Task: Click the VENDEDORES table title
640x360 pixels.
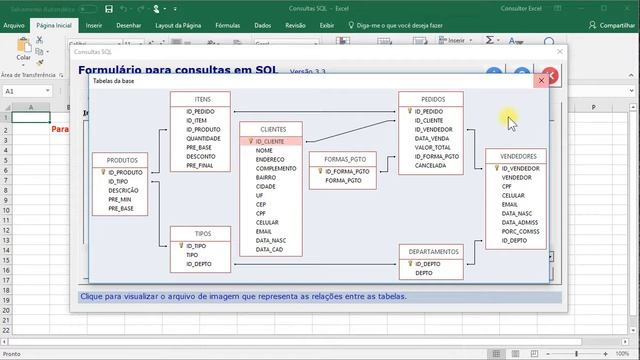Action: (518, 156)
